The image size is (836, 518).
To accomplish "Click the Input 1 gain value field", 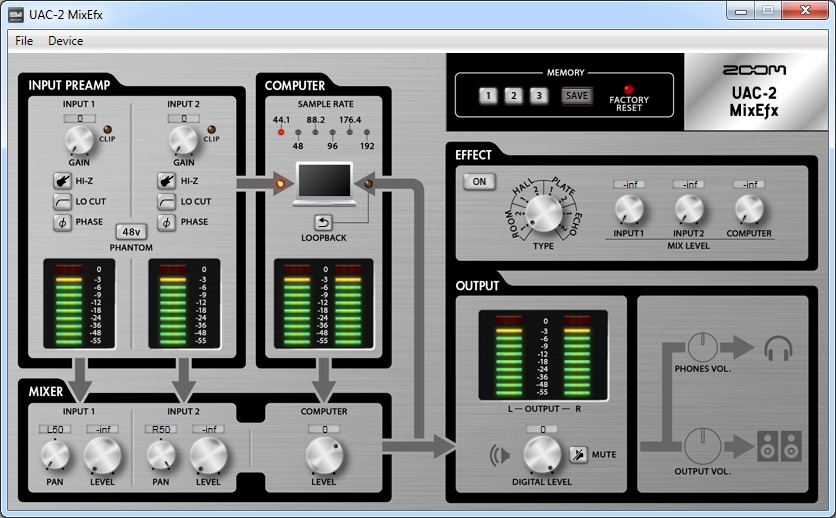I will click(x=79, y=118).
